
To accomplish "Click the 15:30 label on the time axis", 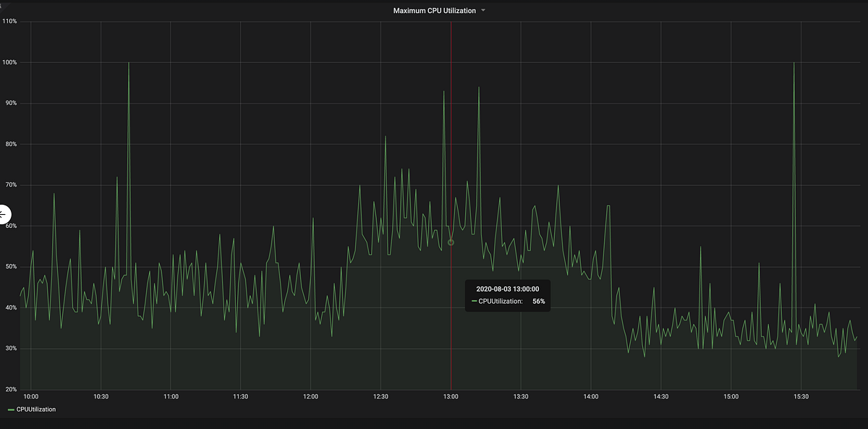I will (800, 396).
